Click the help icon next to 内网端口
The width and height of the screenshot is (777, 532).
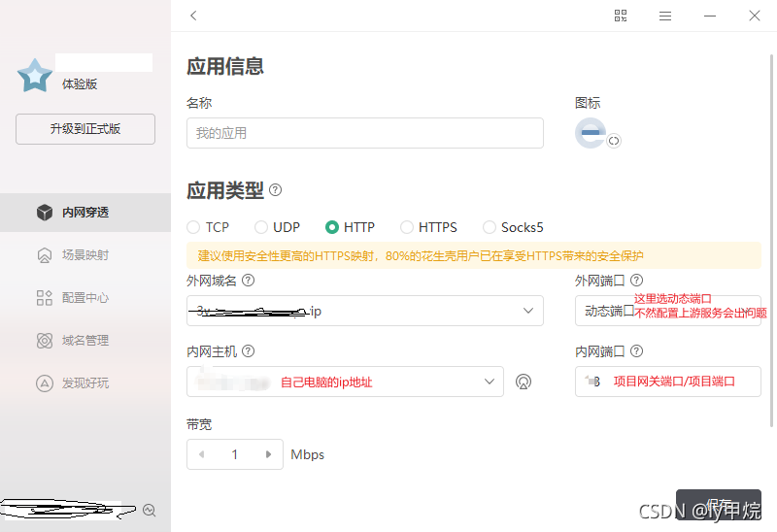tap(636, 351)
